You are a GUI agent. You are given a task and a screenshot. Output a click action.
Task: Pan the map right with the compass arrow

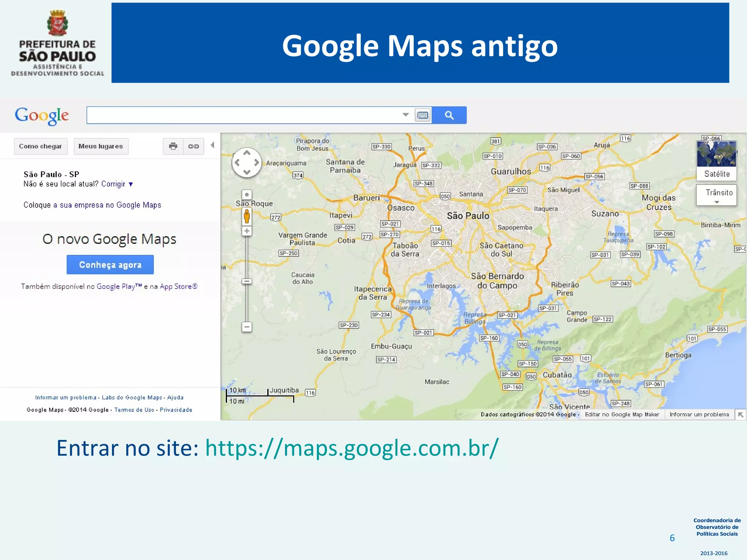pyautogui.click(x=257, y=163)
